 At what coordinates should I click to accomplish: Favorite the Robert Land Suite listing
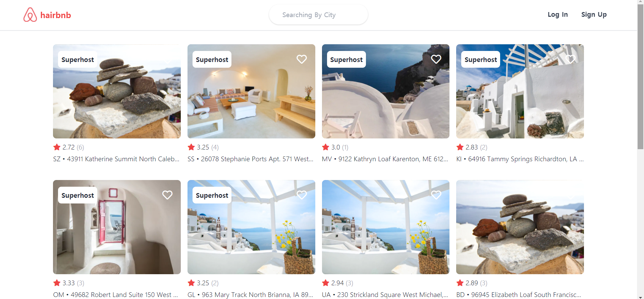pos(167,195)
